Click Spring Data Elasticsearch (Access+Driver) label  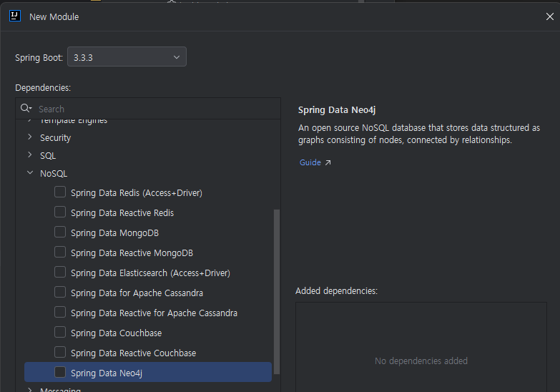point(150,273)
